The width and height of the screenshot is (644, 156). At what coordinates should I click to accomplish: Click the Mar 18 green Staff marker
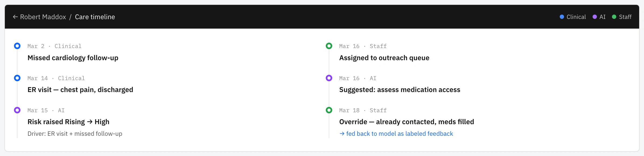tap(329, 110)
